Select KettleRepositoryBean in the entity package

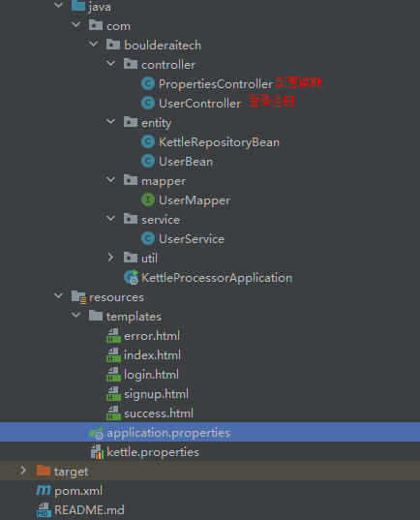pyautogui.click(x=219, y=142)
